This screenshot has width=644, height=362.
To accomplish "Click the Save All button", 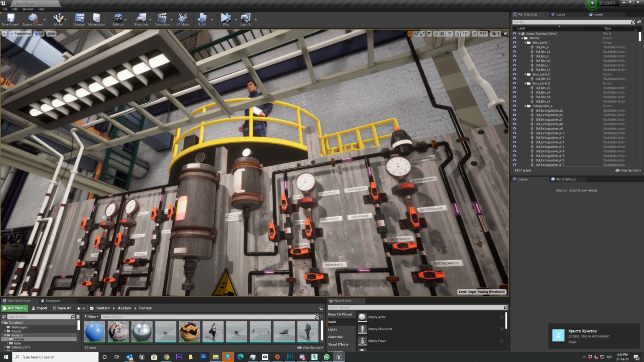I will point(62,308).
